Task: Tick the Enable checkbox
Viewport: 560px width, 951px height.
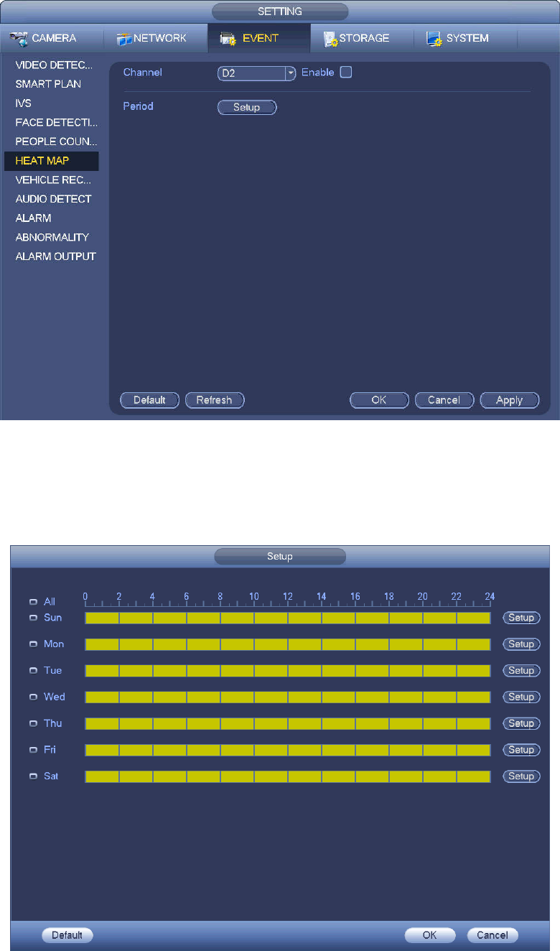Action: click(x=345, y=73)
